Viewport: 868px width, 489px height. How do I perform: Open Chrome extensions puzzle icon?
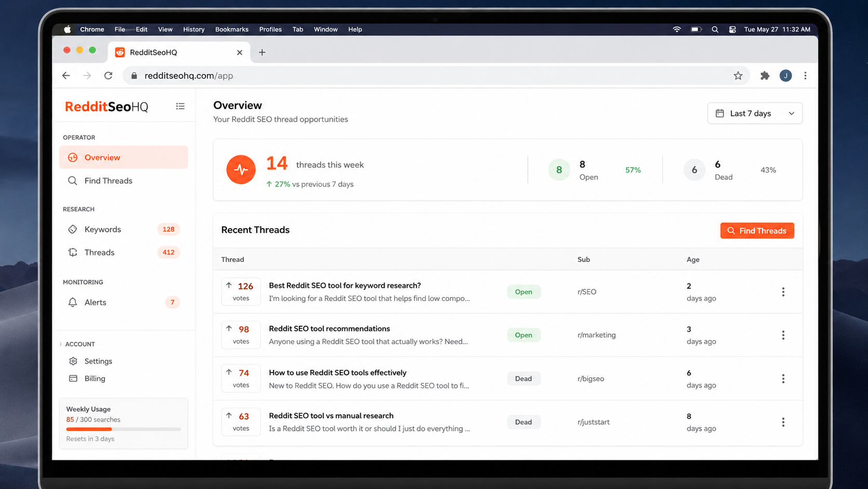(x=765, y=76)
